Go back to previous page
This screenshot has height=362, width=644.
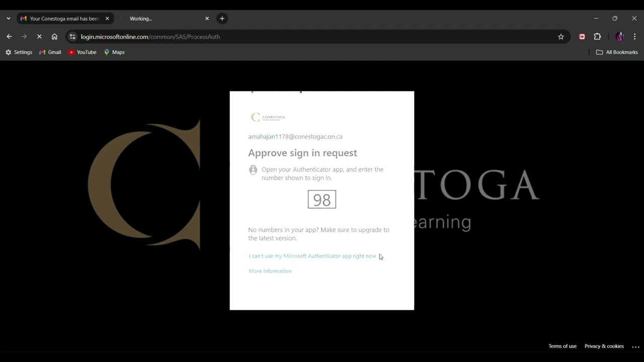(9, 37)
